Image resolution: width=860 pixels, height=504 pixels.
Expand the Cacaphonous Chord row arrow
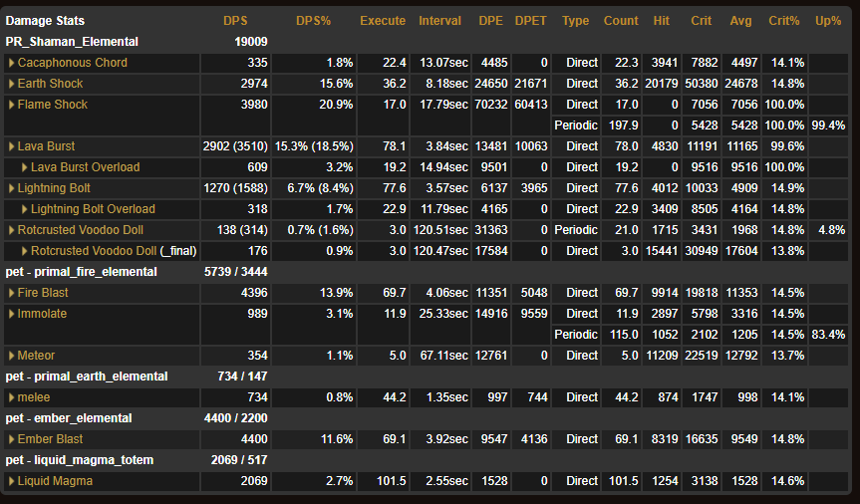click(12, 63)
